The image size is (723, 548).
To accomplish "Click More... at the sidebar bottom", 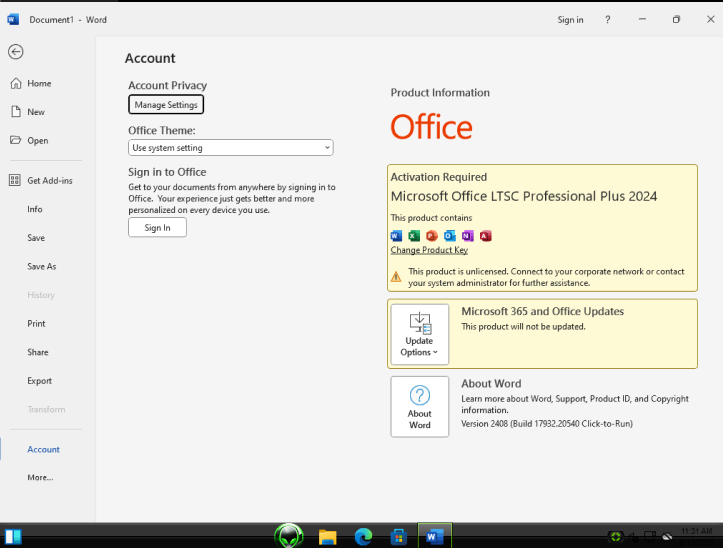I will tap(40, 477).
